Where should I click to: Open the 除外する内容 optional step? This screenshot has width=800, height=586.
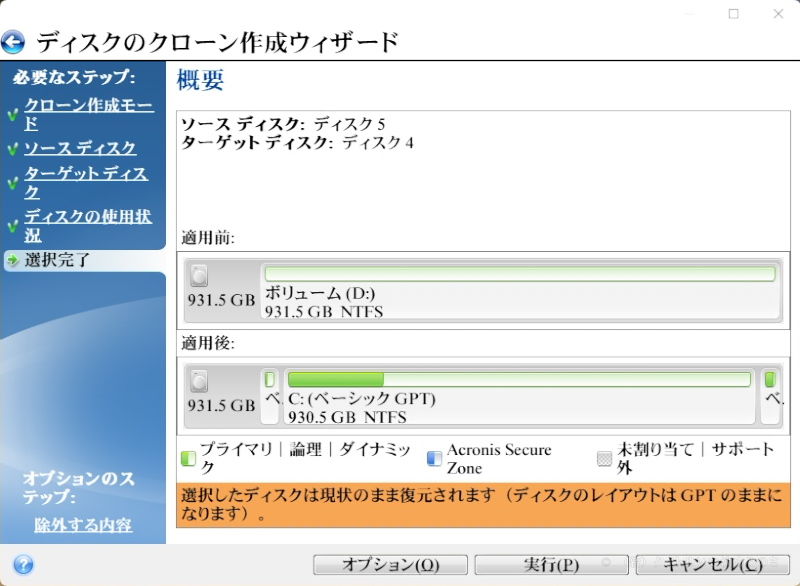[x=83, y=525]
